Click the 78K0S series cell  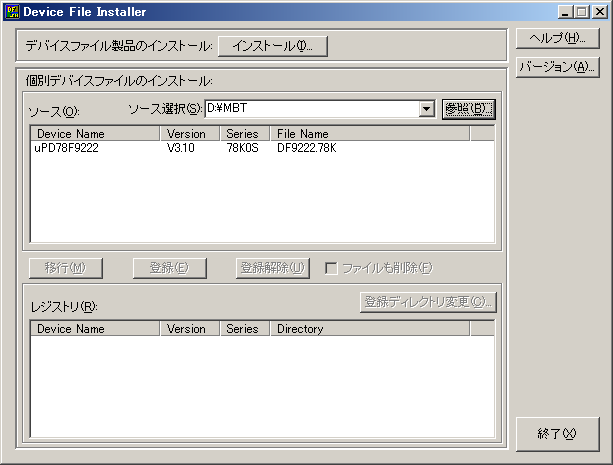click(242, 148)
